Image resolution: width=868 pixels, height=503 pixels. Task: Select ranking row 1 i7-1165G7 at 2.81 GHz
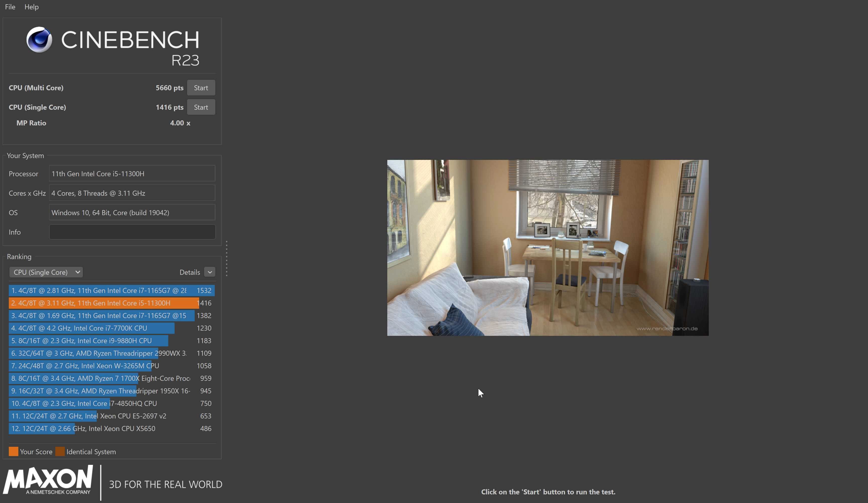tap(112, 291)
